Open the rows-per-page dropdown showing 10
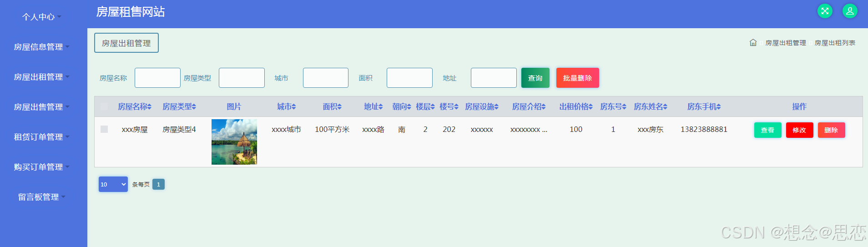This screenshot has width=868, height=247. (x=113, y=184)
